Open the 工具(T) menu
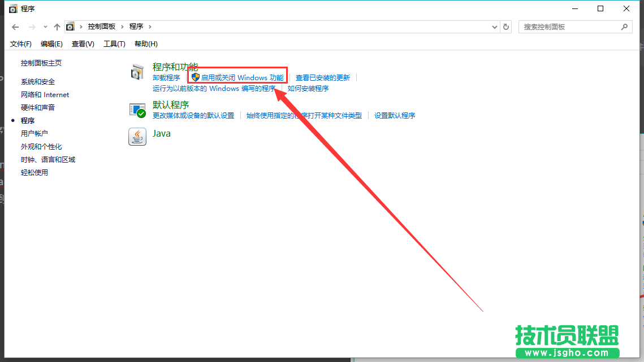The height and width of the screenshot is (362, 644). pyautogui.click(x=114, y=43)
